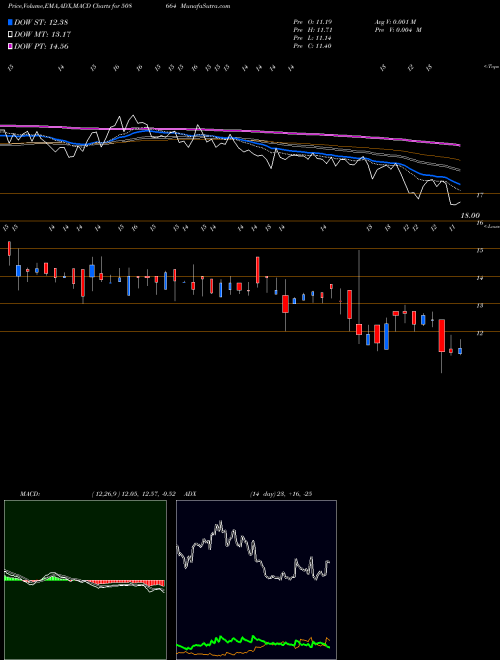Click the '<Tops' label at right edge

pyautogui.click(x=491, y=67)
